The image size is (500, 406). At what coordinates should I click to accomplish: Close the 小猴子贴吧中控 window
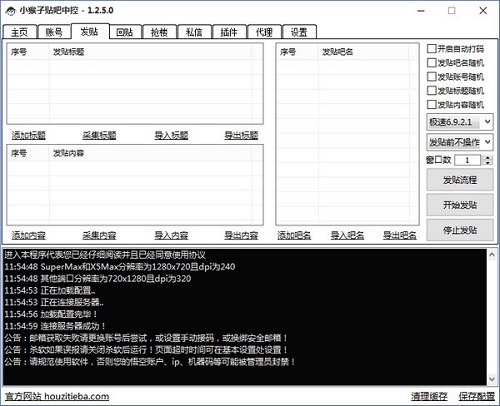[x=483, y=11]
